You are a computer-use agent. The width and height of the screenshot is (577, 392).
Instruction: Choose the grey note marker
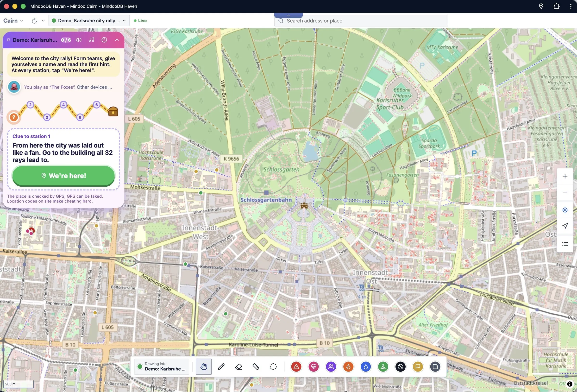click(x=435, y=367)
